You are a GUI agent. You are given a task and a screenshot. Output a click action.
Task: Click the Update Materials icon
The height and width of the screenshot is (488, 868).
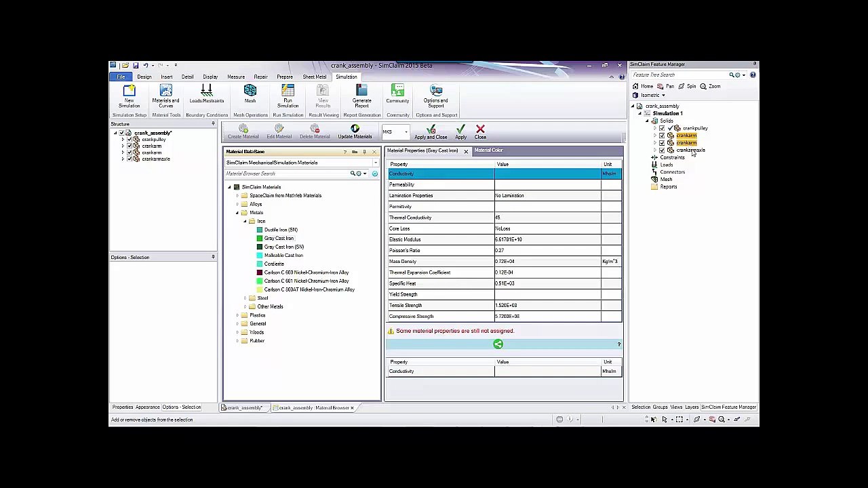[355, 128]
